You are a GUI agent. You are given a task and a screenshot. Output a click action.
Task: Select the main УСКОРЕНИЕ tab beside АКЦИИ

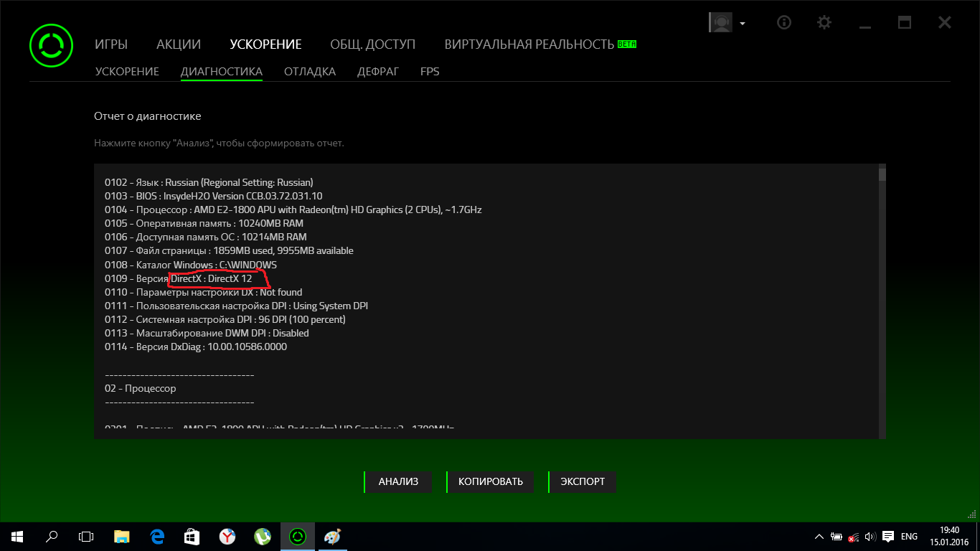(265, 44)
